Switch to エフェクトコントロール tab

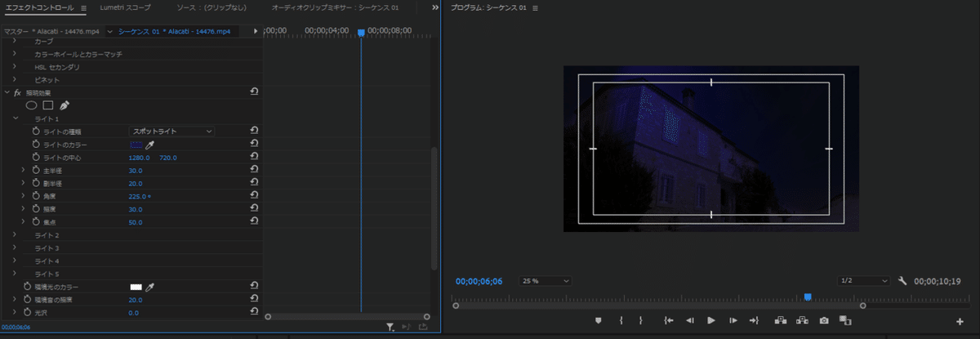pos(41,7)
